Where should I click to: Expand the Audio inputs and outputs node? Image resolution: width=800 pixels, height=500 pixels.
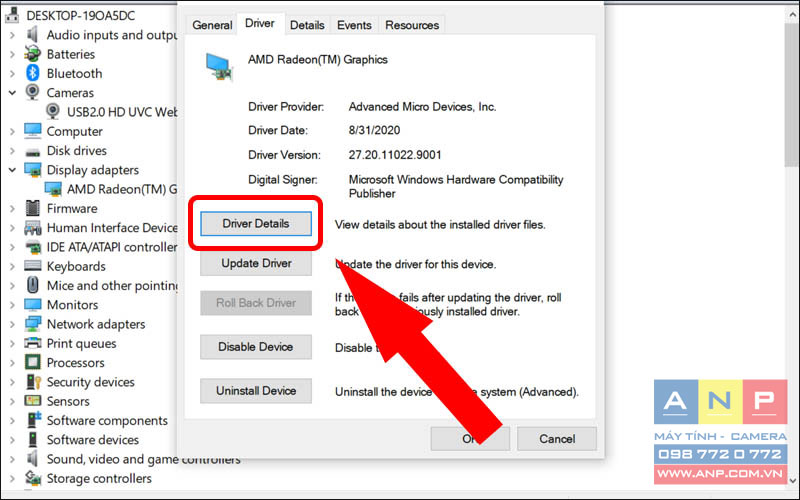12,35
